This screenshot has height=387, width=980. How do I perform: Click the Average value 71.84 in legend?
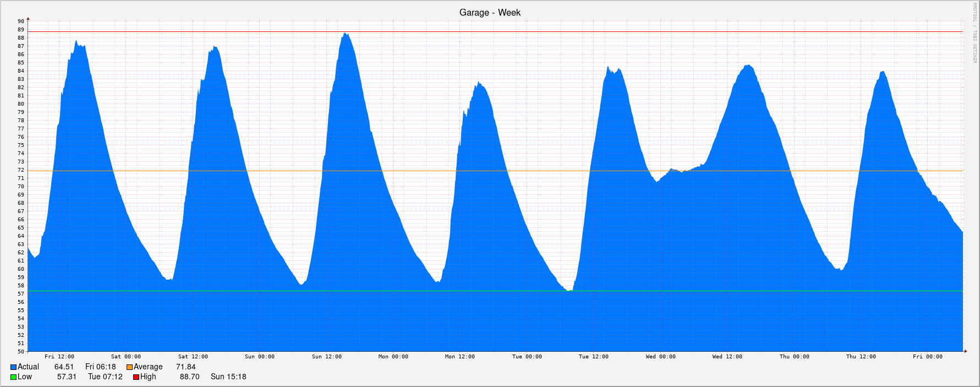coord(185,367)
